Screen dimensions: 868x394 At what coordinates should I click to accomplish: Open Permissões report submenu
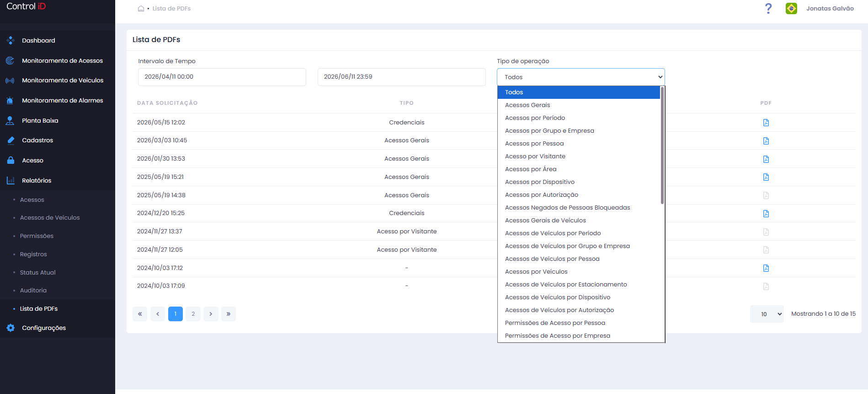[x=37, y=236]
